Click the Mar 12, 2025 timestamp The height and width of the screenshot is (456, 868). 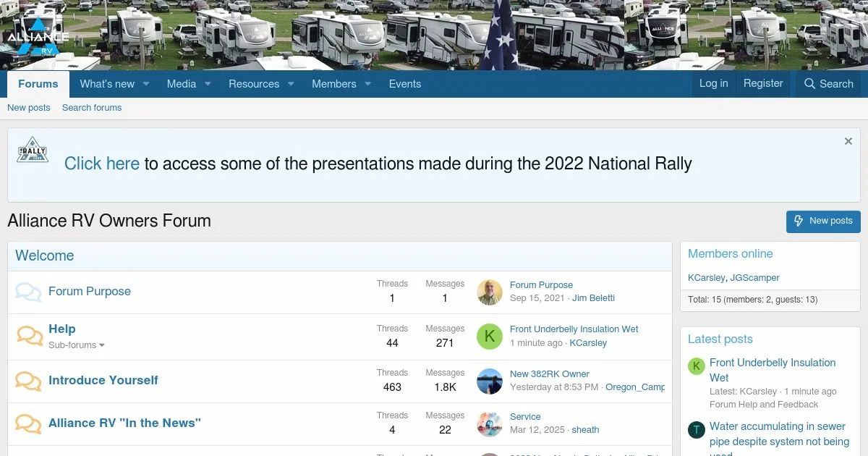537,430
